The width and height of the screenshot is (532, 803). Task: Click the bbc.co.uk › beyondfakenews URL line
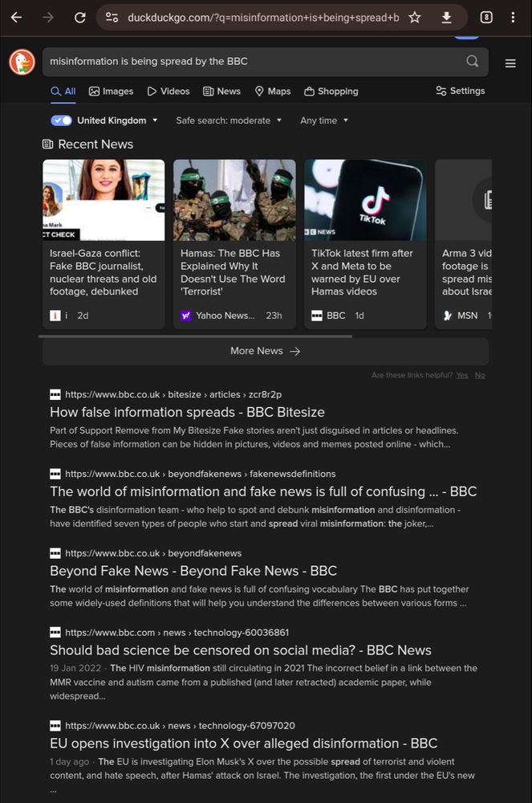[153, 553]
